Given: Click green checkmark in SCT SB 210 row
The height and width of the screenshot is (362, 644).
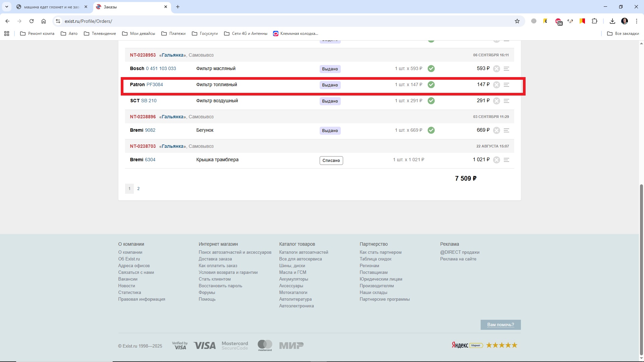Looking at the screenshot, I should 431,101.
